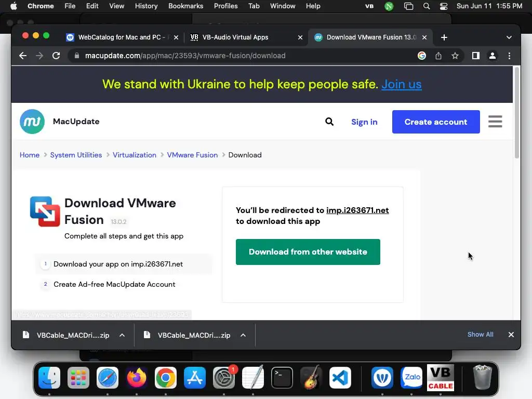Open Chrome from the dock
The image size is (532, 399).
pyautogui.click(x=166, y=377)
